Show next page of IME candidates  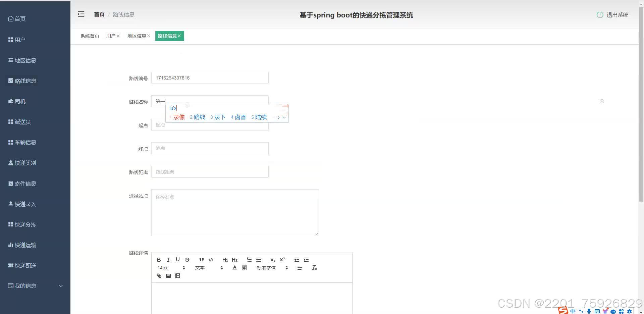pyautogui.click(x=278, y=117)
